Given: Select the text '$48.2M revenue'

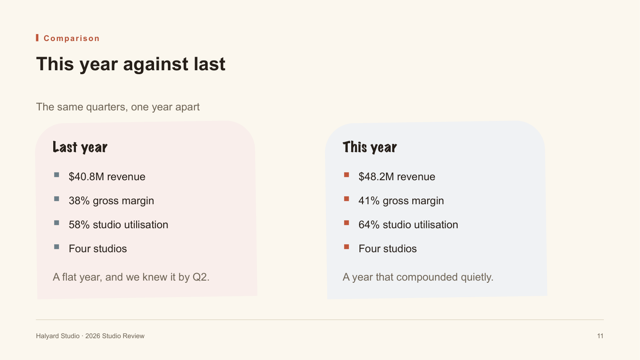Looking at the screenshot, I should click(397, 177).
